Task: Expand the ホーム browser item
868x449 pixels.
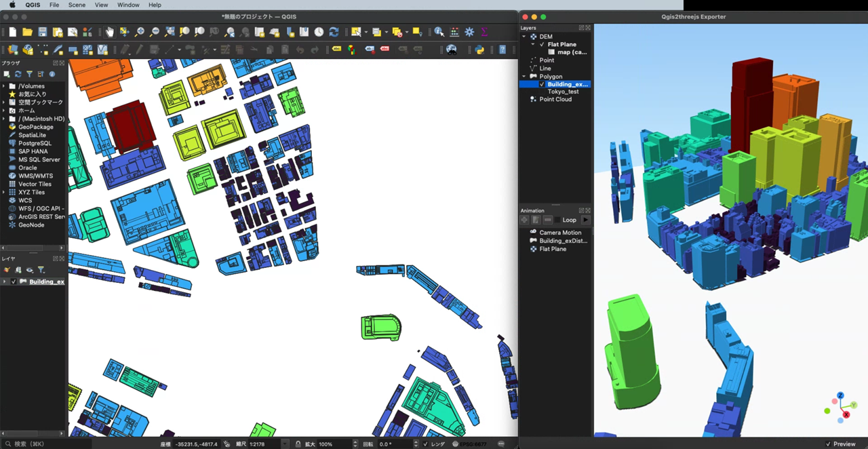Action: tap(4, 111)
